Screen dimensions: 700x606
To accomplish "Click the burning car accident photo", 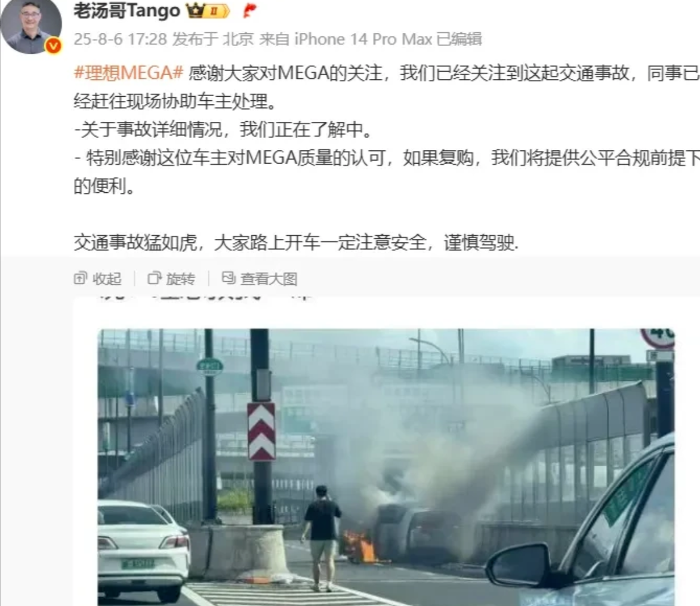I will (386, 467).
